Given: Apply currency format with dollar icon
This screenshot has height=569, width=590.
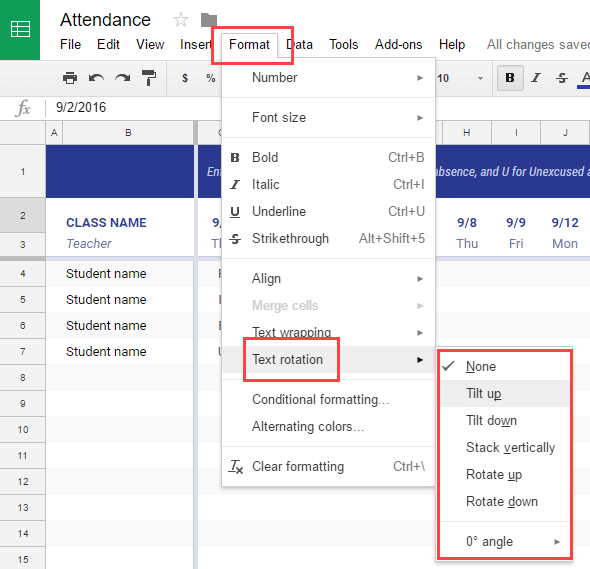Looking at the screenshot, I should (x=185, y=78).
